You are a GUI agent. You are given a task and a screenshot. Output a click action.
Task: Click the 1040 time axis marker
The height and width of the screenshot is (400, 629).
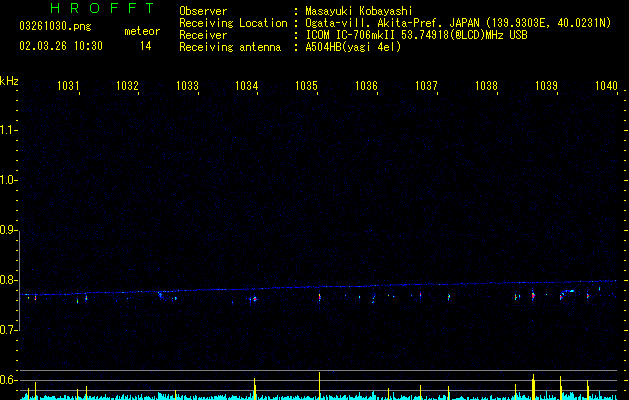(x=606, y=86)
